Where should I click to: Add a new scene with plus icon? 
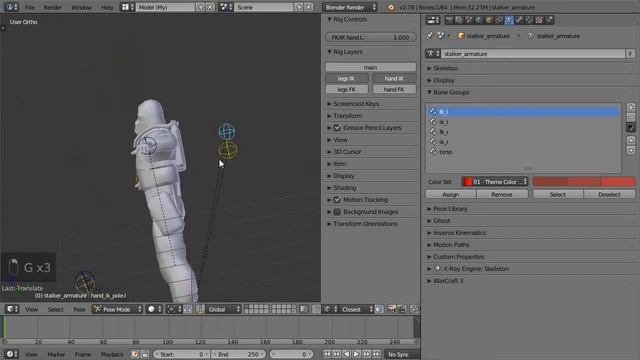(299, 7)
